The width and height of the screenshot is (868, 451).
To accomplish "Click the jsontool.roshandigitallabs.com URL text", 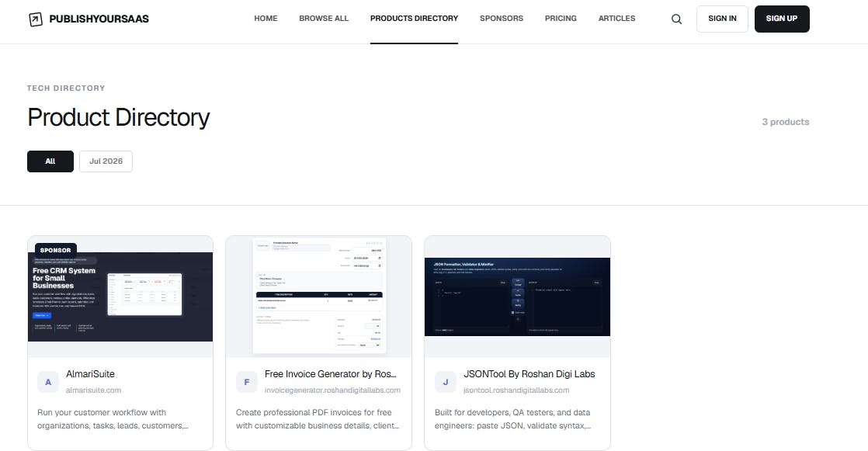I will (516, 390).
